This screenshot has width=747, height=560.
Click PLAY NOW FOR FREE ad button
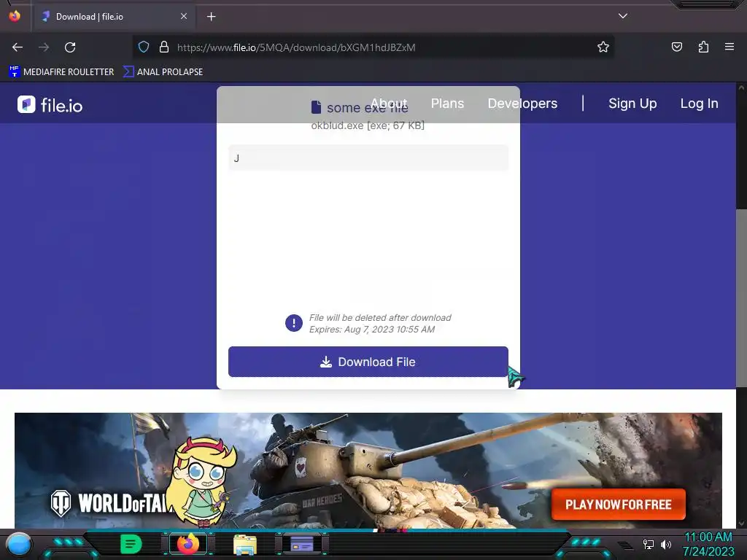click(x=619, y=505)
